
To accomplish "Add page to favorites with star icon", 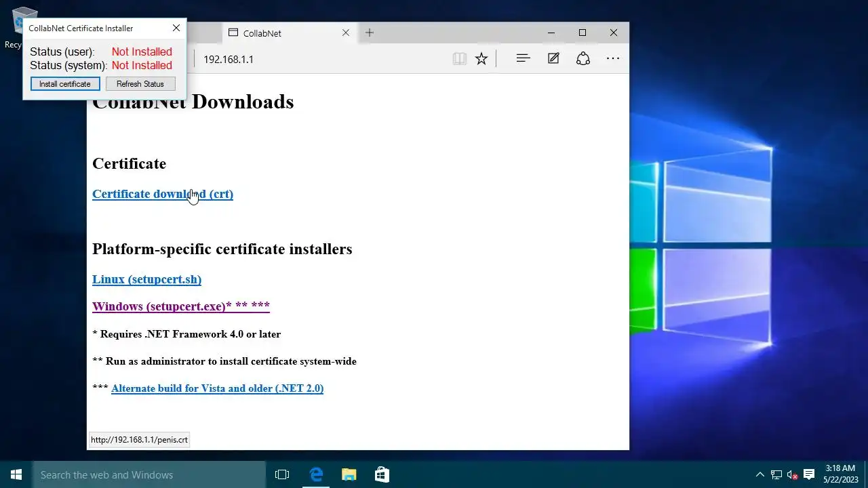I will tap(481, 59).
